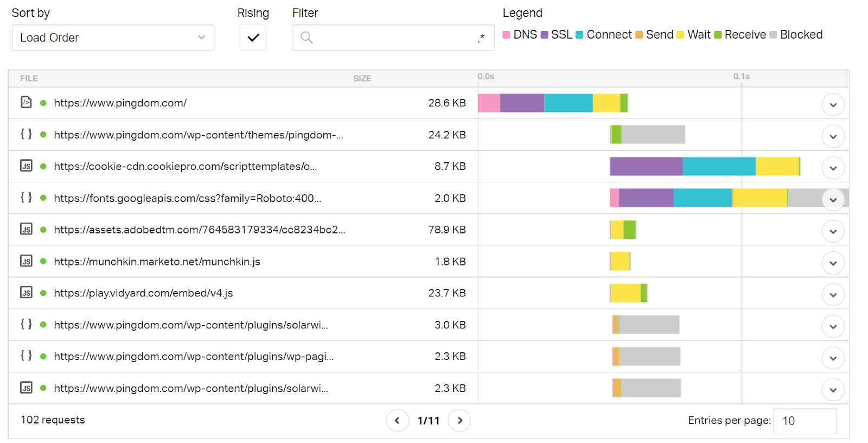The image size is (868, 443).
Task: Expand the 3.0 KB solarwi plugin row
Action: (833, 326)
